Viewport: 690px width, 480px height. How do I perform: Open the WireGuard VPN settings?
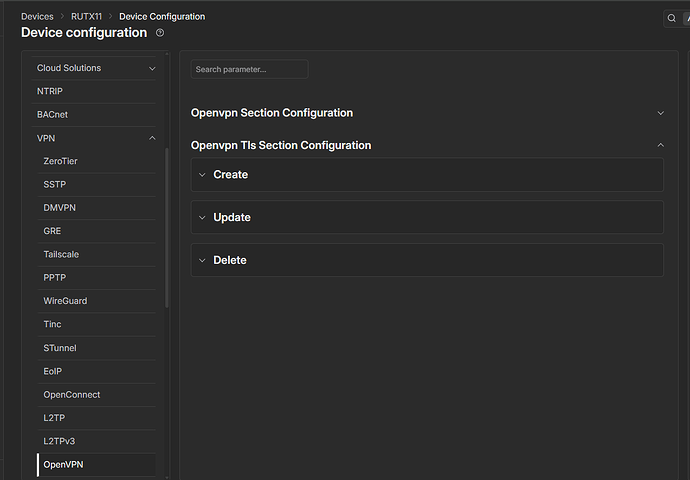pos(66,301)
